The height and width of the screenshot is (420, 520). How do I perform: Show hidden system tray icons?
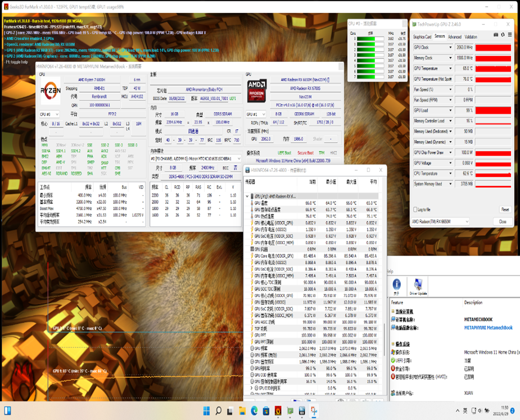pos(458,410)
